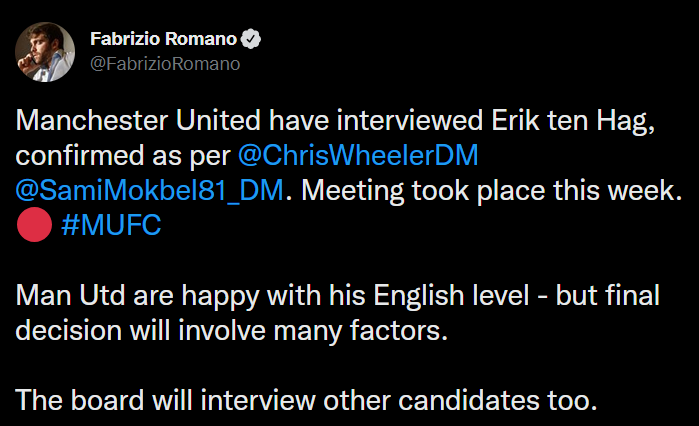Click the name "Erik ten Hag"
699x426 pixels.
click(x=573, y=121)
